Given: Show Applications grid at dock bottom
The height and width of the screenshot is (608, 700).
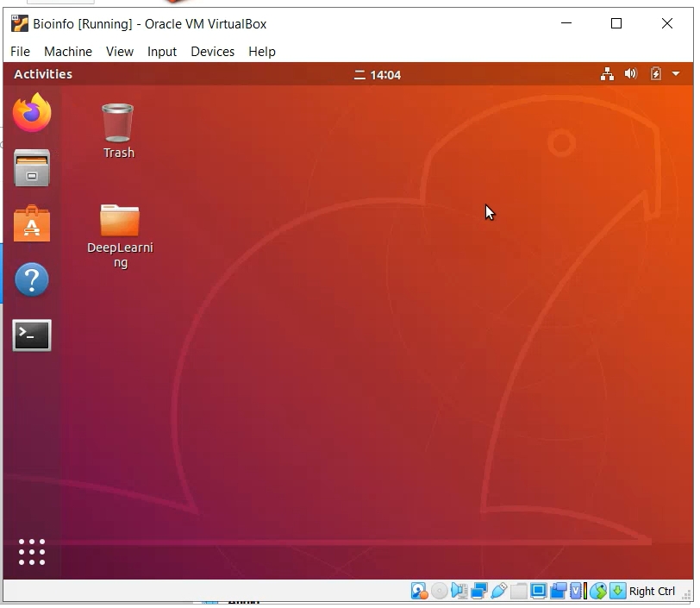Looking at the screenshot, I should [x=32, y=552].
